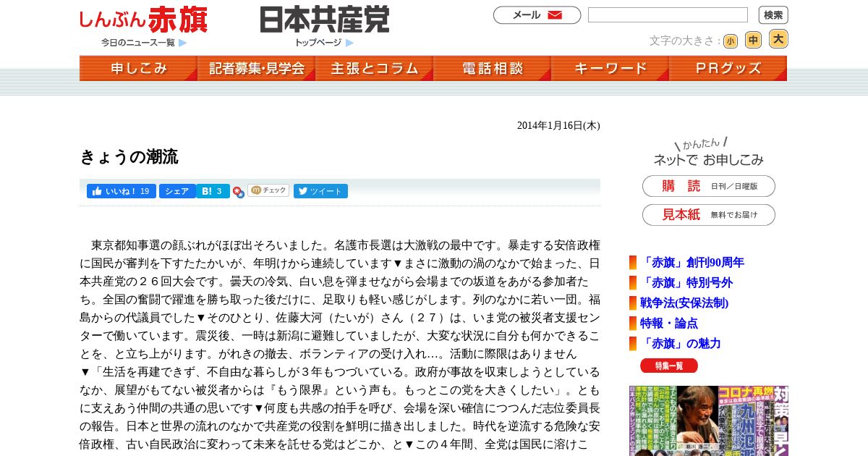Set text size to small (小)
Viewport: 868px width, 456px height.
[x=731, y=41]
